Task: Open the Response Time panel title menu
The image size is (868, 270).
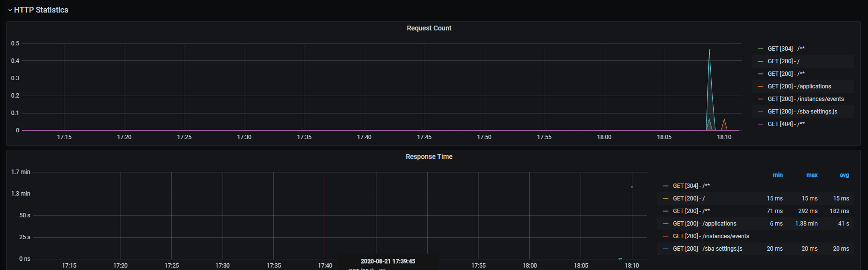Action: pos(429,156)
